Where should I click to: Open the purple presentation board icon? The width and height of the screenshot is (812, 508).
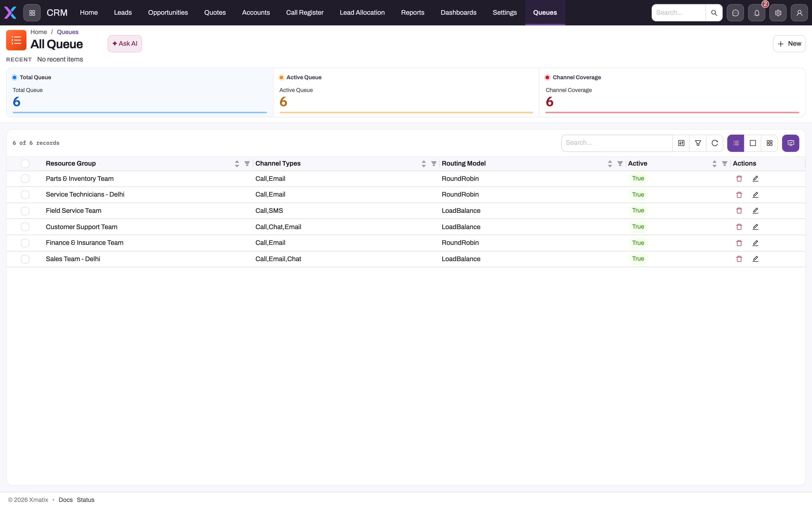pos(790,143)
